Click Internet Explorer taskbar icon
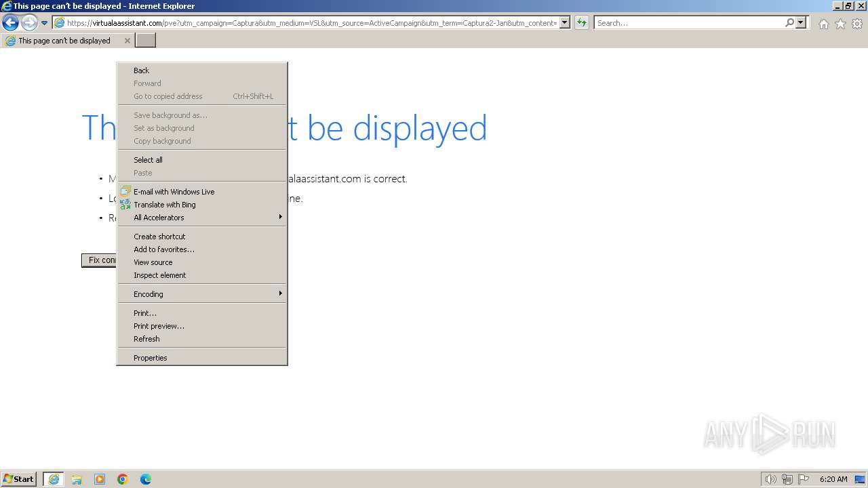The image size is (868, 488). (x=54, y=479)
